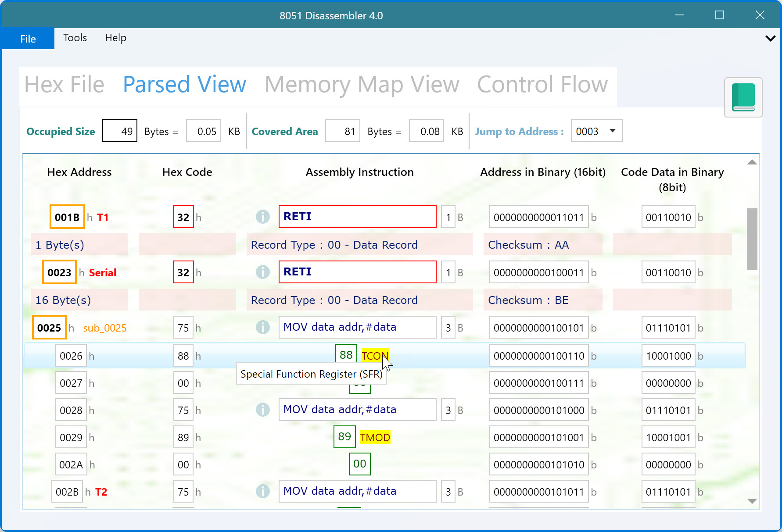This screenshot has height=532, width=782.
Task: Click info icon for MOV instruction at 0025
Action: [262, 327]
